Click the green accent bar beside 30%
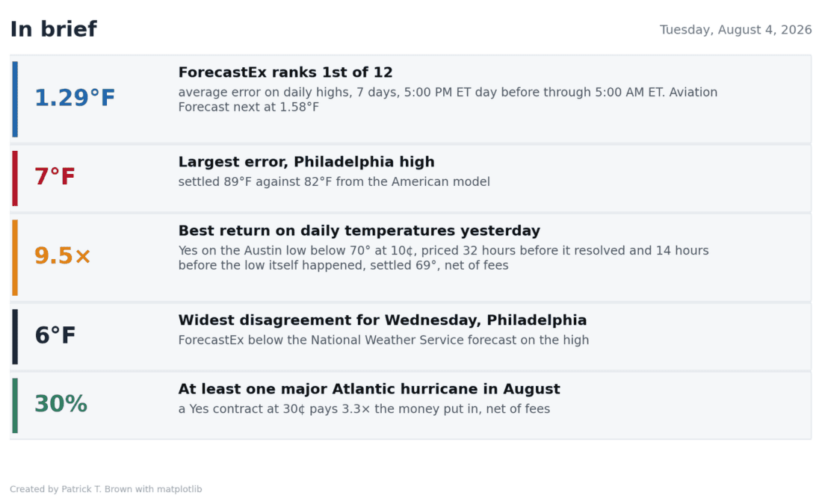822x504 pixels. pos(15,405)
